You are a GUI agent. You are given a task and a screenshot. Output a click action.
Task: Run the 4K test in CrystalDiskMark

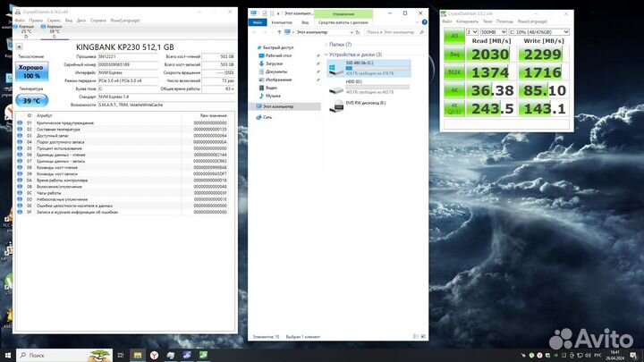point(454,90)
